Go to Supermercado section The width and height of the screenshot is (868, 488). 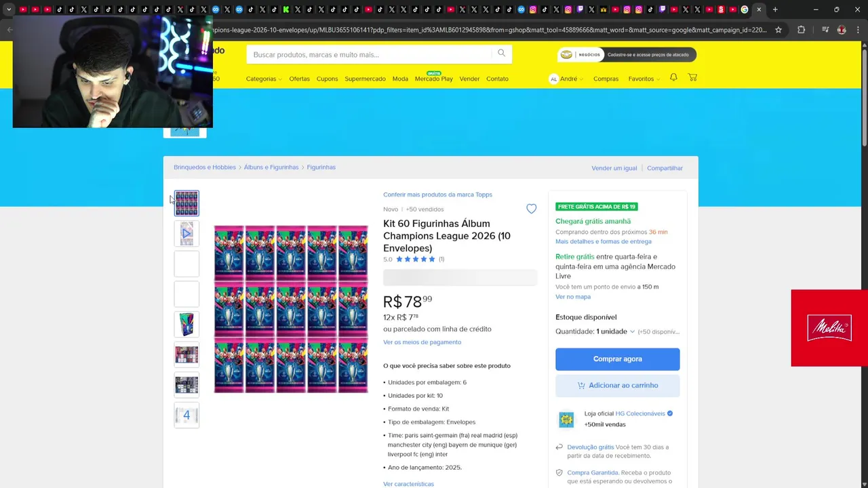pyautogui.click(x=365, y=79)
